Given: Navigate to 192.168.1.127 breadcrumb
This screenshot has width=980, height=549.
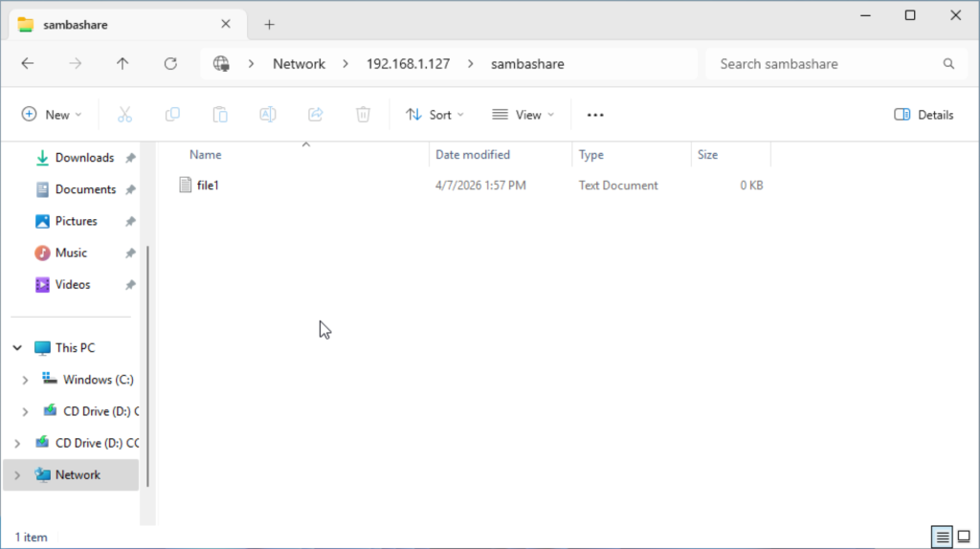Looking at the screenshot, I should pos(408,64).
